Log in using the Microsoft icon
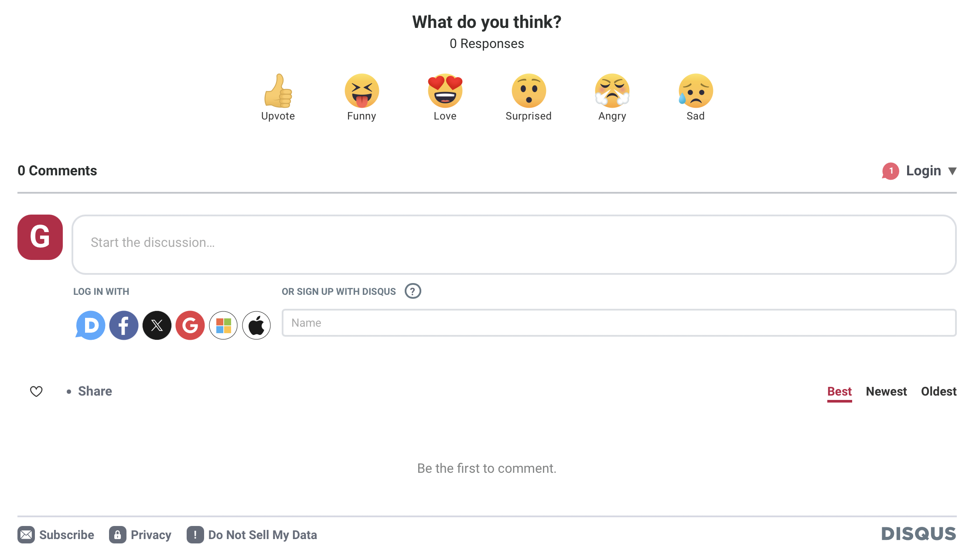The width and height of the screenshot is (976, 560). click(x=223, y=325)
